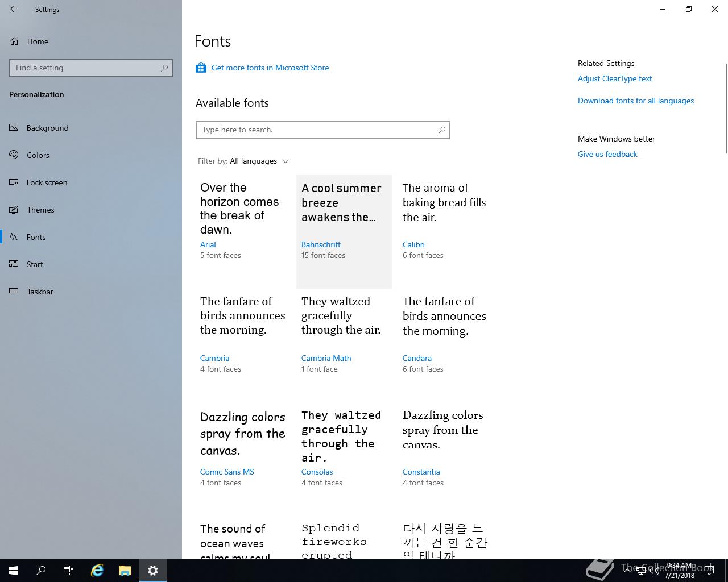Viewport: 728px width, 582px height.
Task: Click the 'Dazzling colors' Constantia preview text
Action: click(443, 430)
